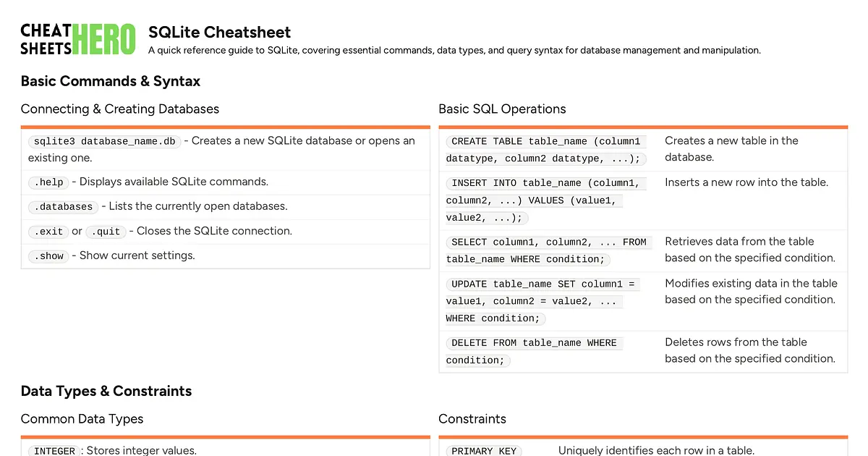Select the SELECT column1 query code

(548, 250)
